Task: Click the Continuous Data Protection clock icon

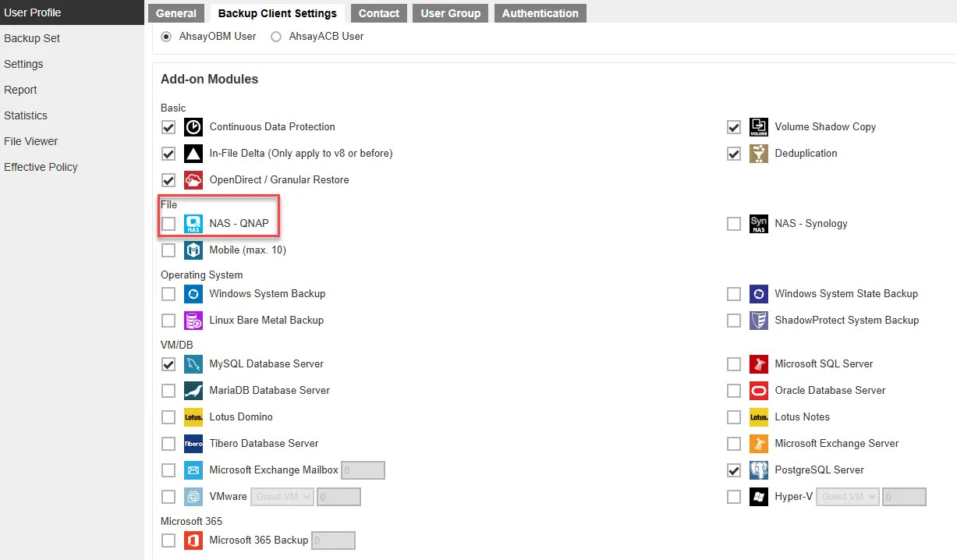Action: (193, 127)
